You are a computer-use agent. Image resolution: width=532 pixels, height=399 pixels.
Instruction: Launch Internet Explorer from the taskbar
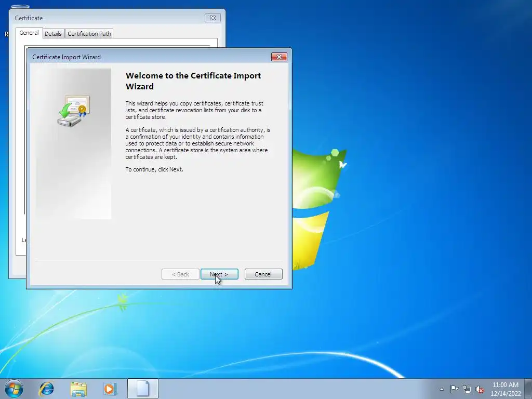click(x=46, y=389)
